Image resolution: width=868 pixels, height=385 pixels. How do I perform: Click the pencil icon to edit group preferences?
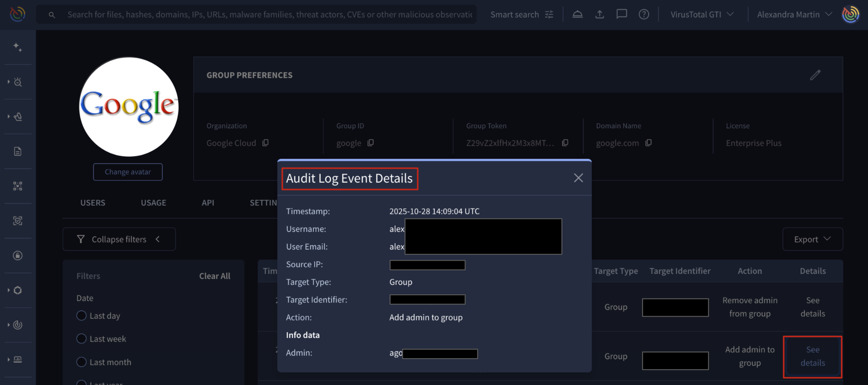(x=815, y=75)
